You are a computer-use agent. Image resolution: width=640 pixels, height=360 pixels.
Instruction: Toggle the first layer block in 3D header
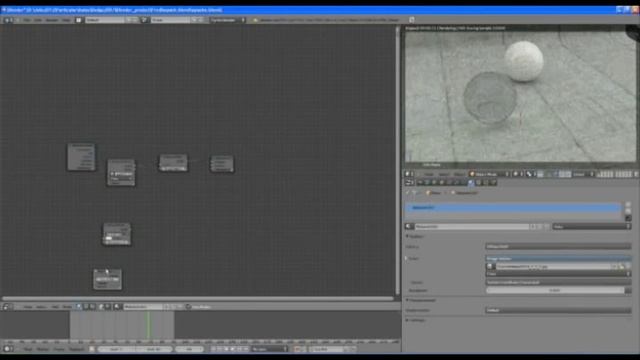(605, 174)
